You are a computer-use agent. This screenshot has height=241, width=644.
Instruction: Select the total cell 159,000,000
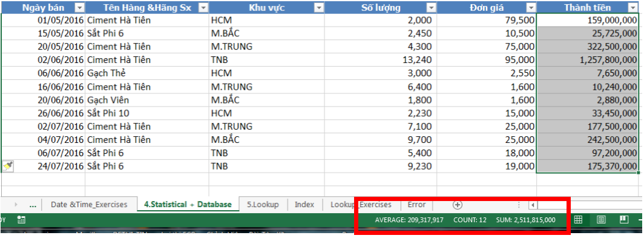point(588,20)
